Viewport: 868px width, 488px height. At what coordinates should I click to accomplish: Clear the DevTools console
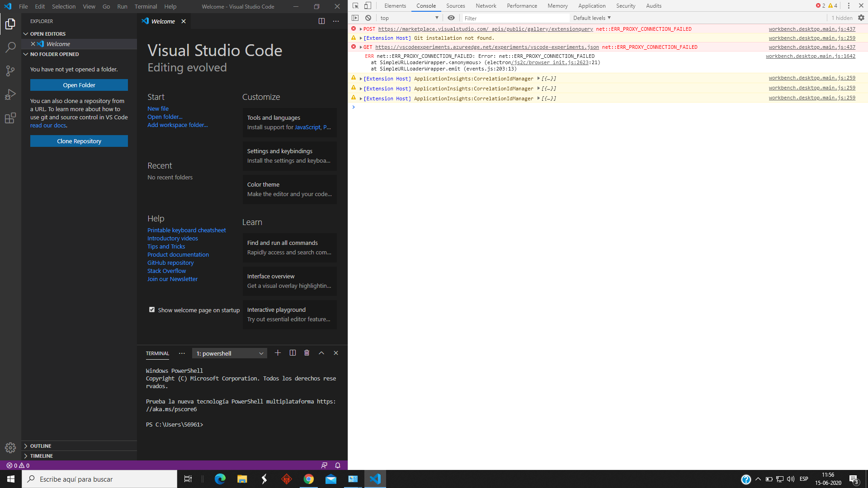point(368,18)
